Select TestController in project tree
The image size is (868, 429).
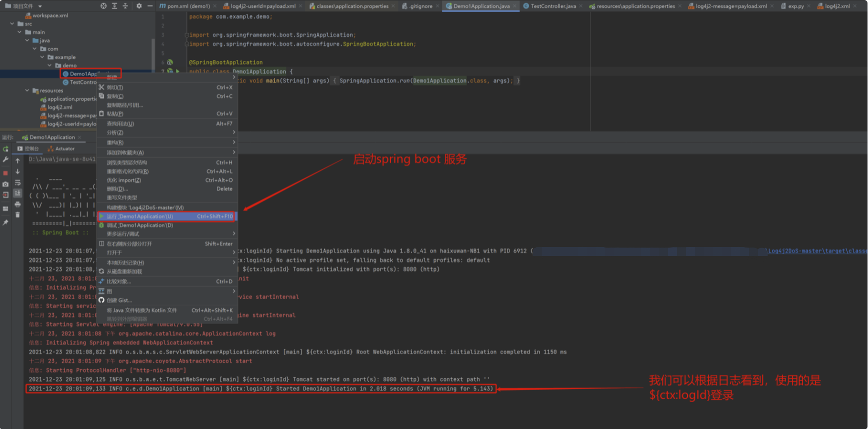click(x=83, y=82)
